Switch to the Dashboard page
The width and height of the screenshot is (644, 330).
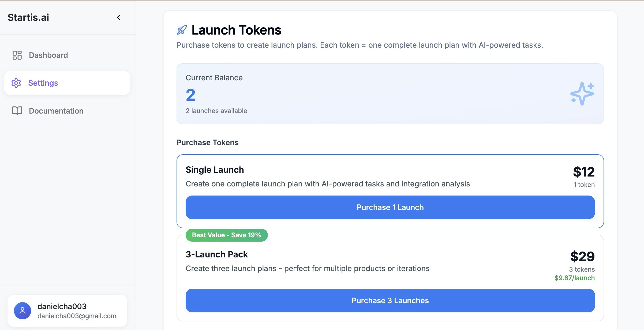48,55
